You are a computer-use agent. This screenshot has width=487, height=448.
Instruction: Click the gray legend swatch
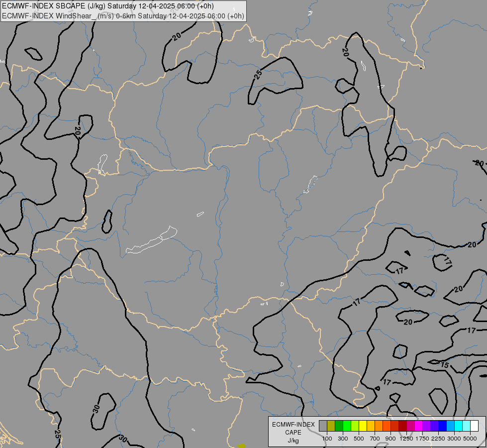pos(323,426)
